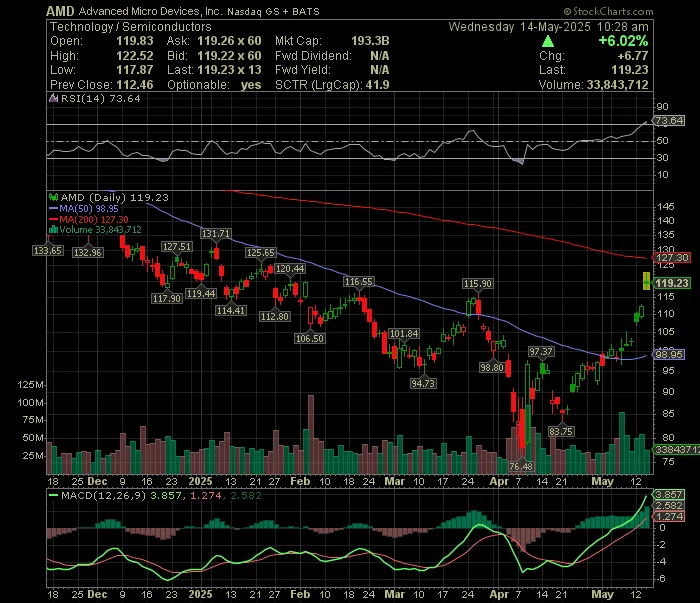Click the red 127.30 MA(200) axis tag
The width and height of the screenshot is (700, 603).
[671, 258]
